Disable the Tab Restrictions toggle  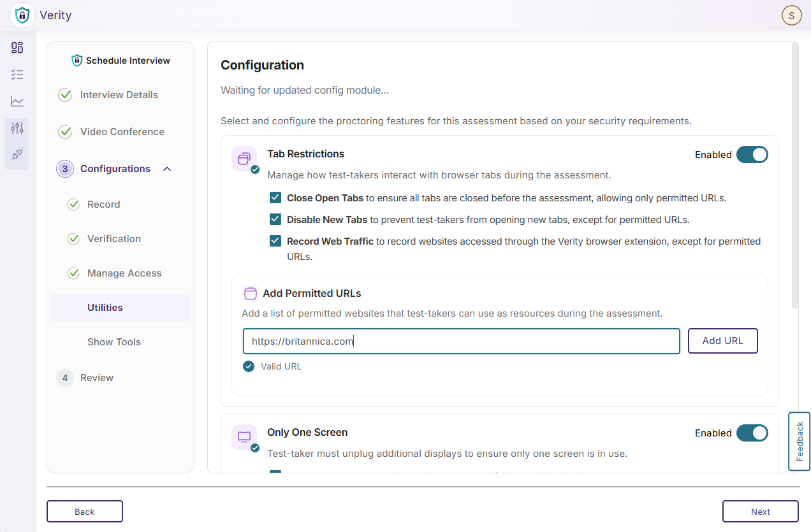tap(752, 154)
